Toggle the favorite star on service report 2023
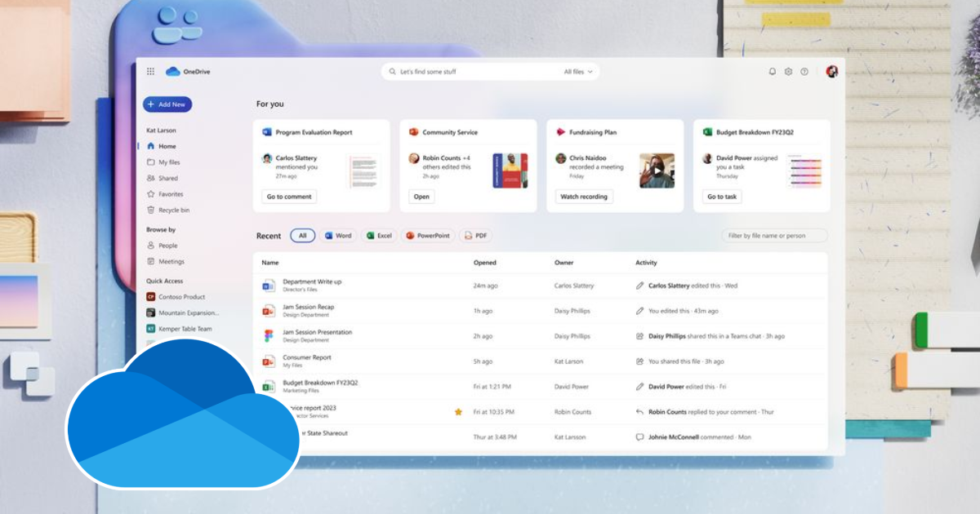Viewport: 980px width, 514px height. [458, 412]
